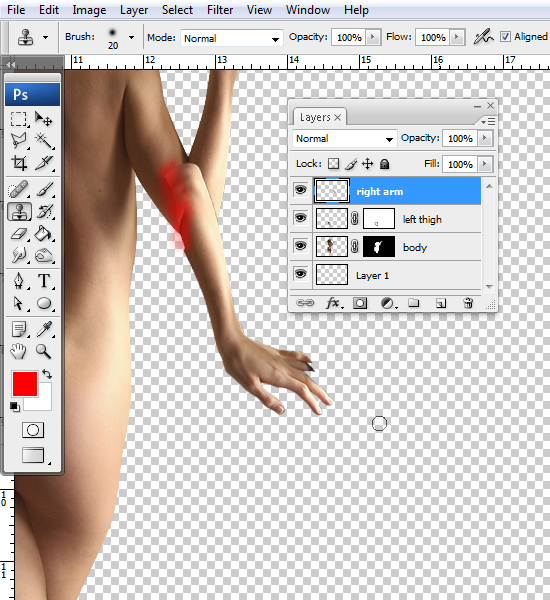The height and width of the screenshot is (600, 550).
Task: Open the Filter menu
Action: pos(220,10)
